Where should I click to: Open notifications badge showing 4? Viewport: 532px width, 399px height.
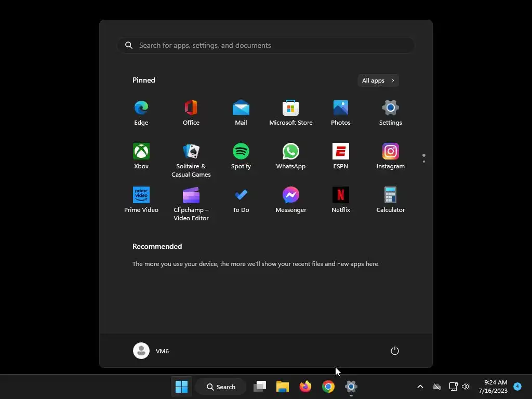(517, 386)
